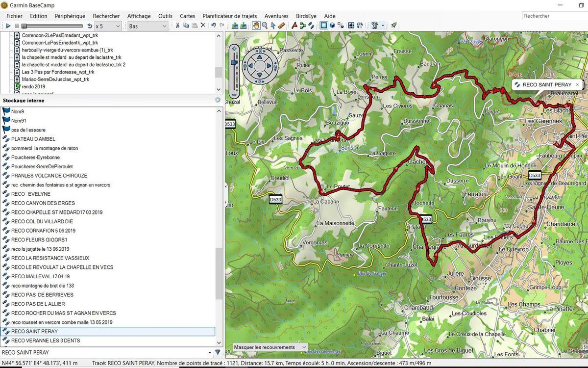
Task: Open the Rechercher menu
Action: 106,16
